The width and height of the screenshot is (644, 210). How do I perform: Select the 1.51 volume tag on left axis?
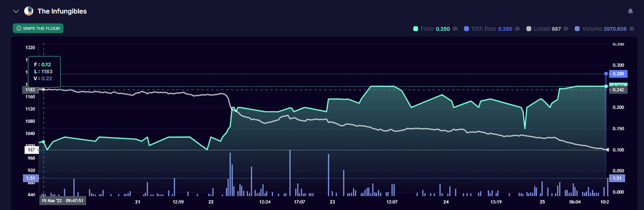point(30,178)
